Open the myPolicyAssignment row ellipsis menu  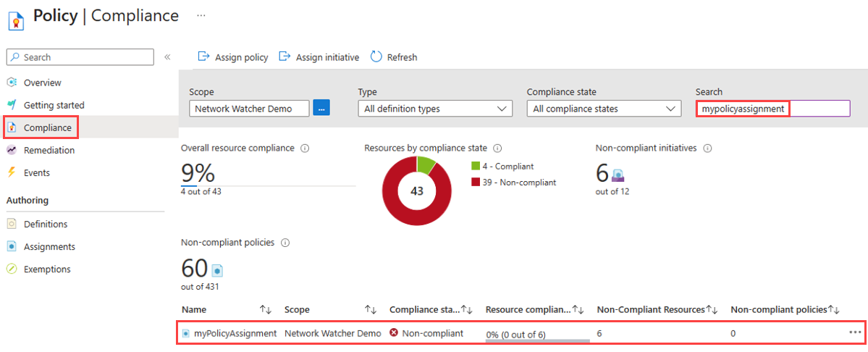coord(855,332)
